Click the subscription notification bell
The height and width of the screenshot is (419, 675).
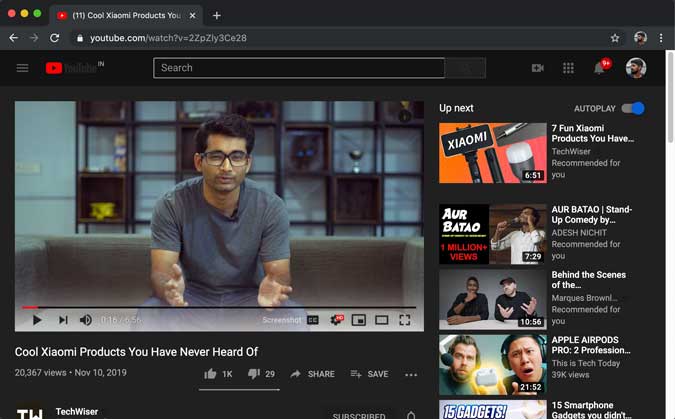click(411, 416)
